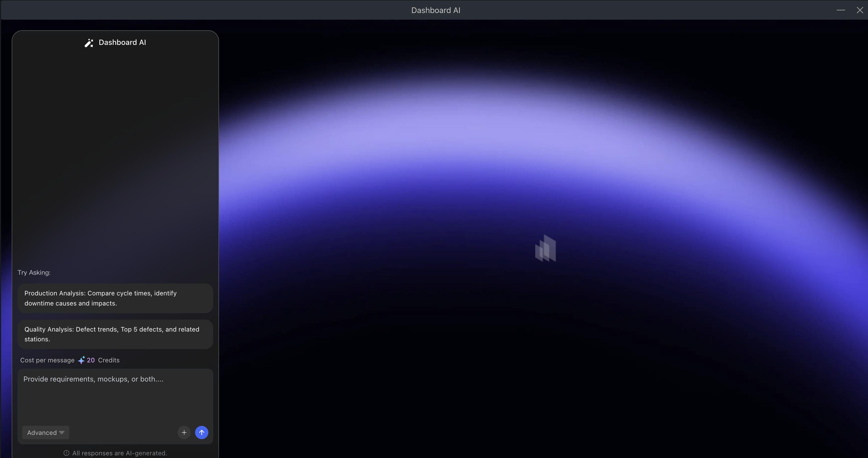The height and width of the screenshot is (458, 868).
Task: Click the attachment plus icon in composer
Action: click(x=184, y=432)
